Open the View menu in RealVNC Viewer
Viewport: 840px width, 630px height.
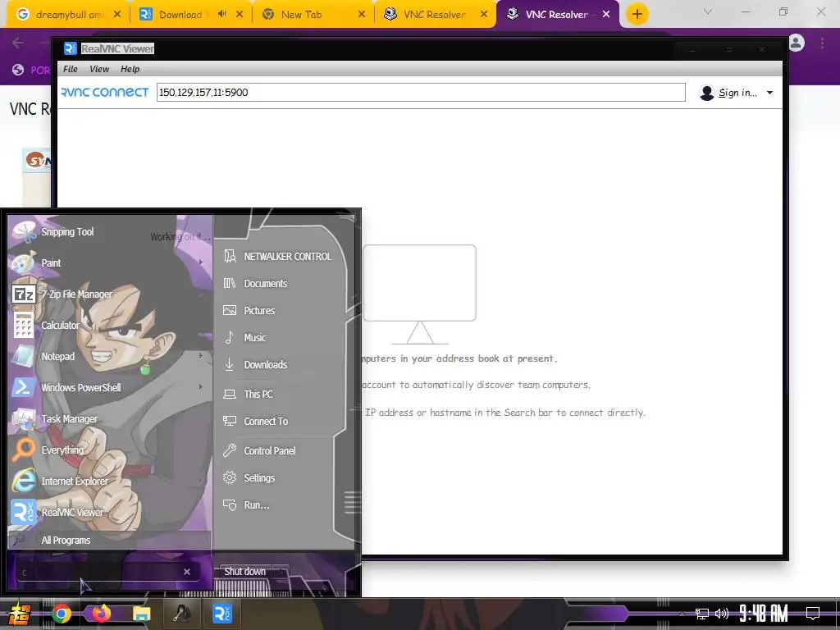(99, 69)
